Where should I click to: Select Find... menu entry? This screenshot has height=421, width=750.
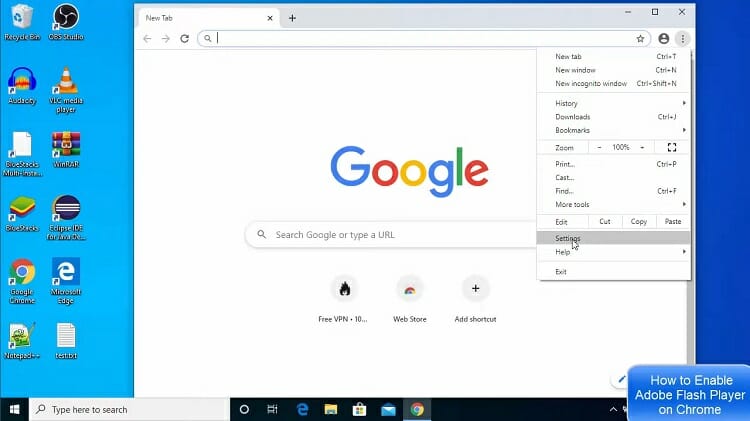[614, 191]
